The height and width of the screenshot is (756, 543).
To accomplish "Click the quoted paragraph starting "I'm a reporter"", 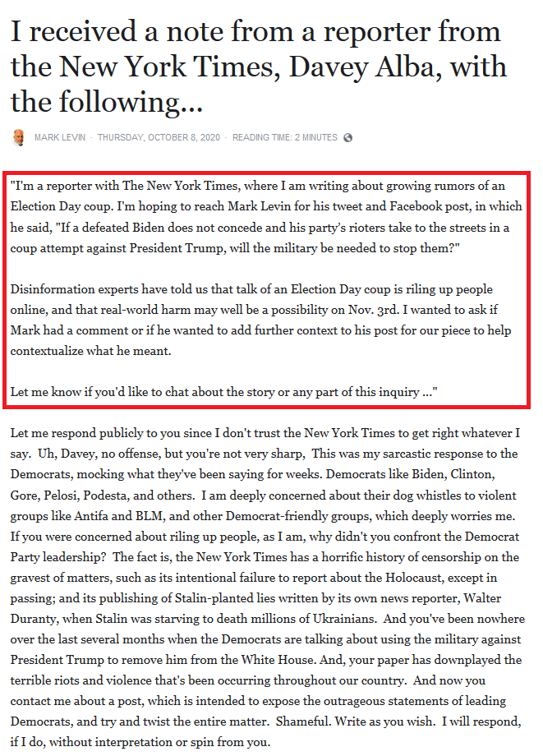I will coord(266,217).
